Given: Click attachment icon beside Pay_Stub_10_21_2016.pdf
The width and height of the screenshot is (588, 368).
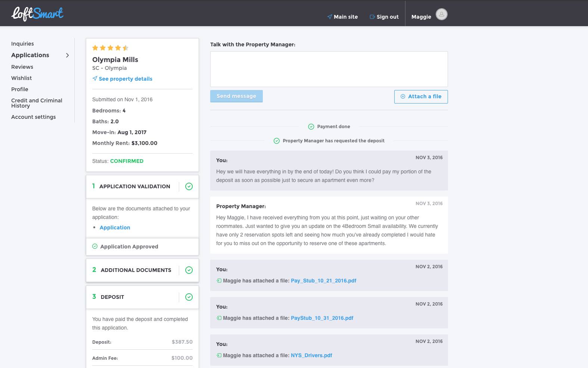Looking at the screenshot, I should (x=219, y=281).
